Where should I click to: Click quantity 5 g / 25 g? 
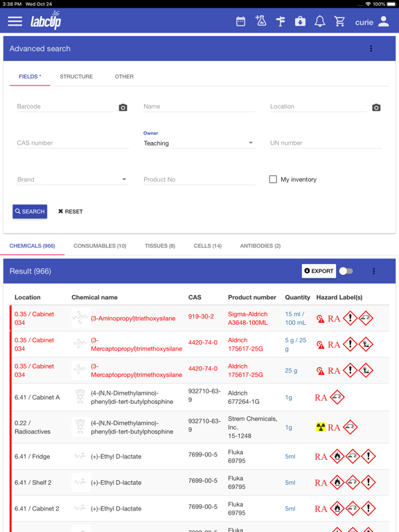coord(296,344)
